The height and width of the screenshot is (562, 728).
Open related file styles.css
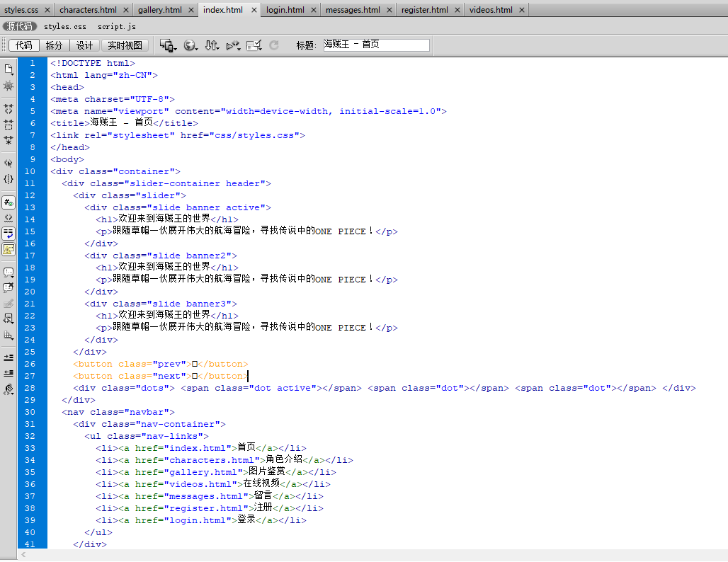[65, 26]
